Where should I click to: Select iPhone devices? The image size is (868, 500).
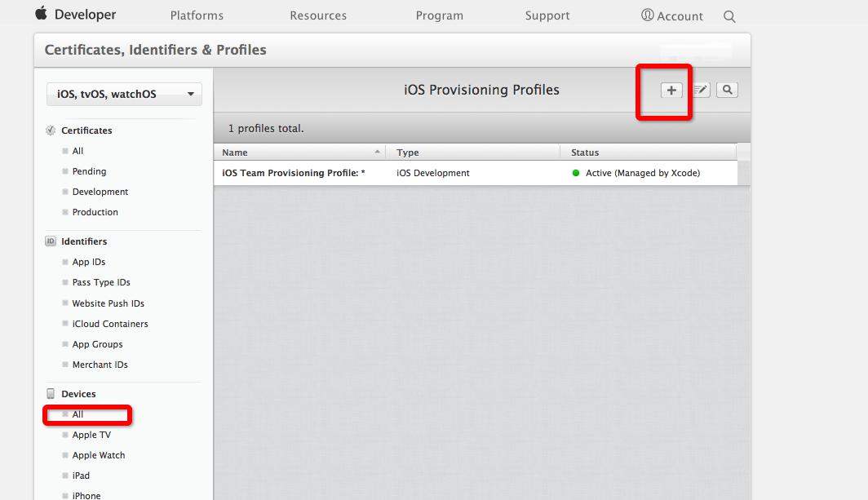click(x=86, y=496)
